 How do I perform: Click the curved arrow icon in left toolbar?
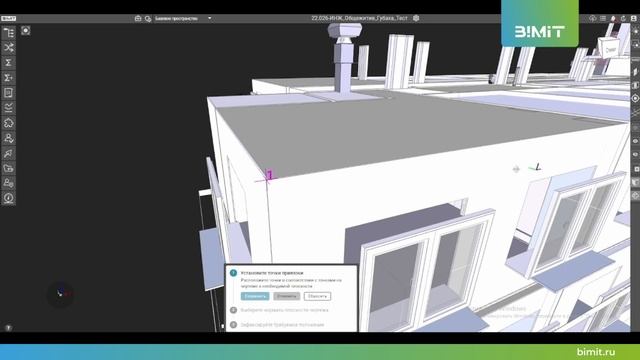[9, 153]
